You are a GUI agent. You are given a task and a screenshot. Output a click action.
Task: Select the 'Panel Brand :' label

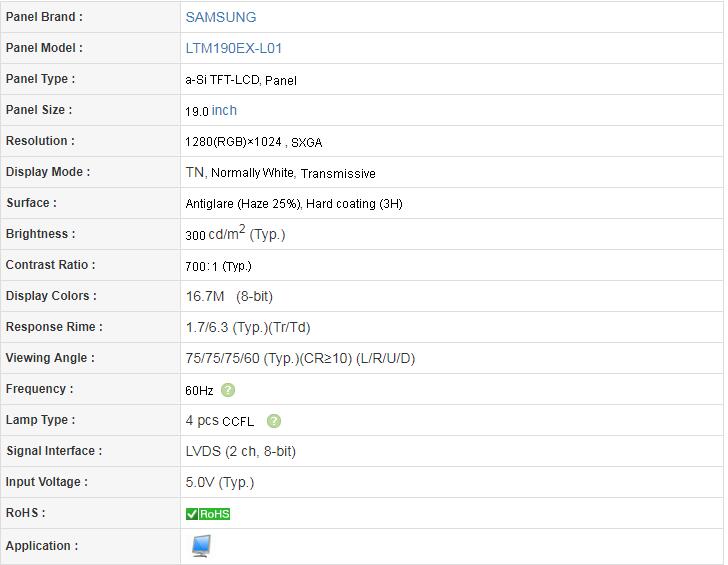click(x=44, y=17)
